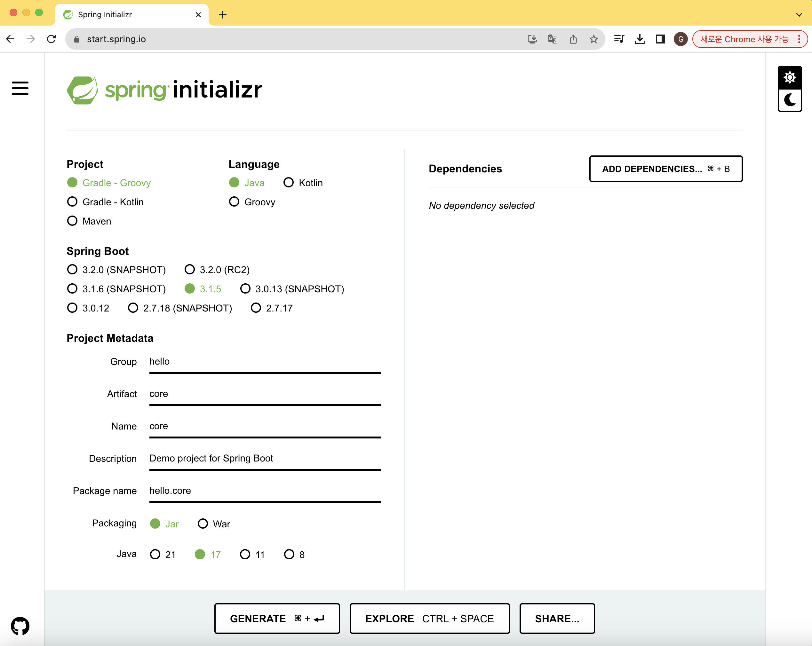Select Maven project type

tap(89, 221)
